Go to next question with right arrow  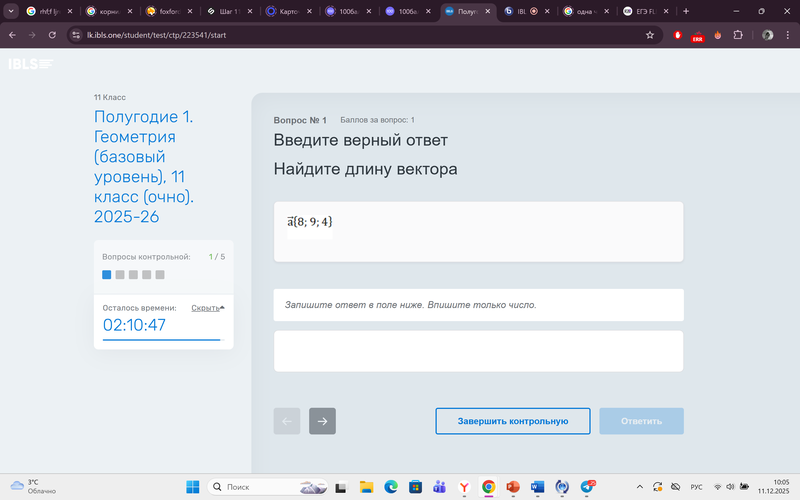point(322,421)
